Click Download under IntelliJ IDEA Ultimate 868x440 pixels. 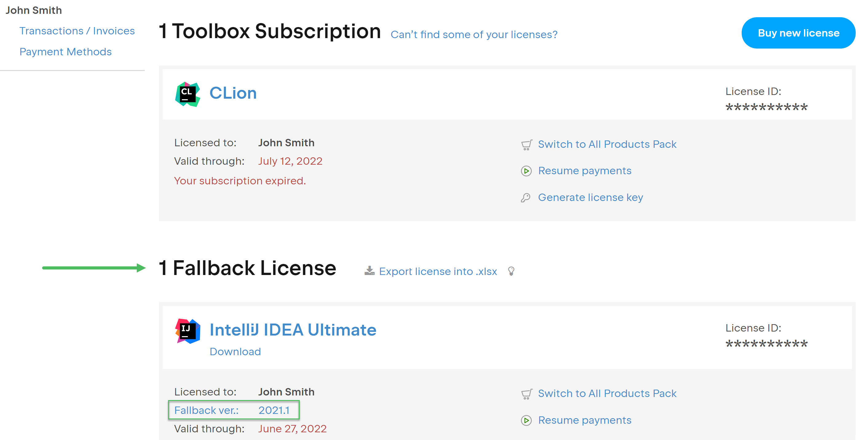point(235,352)
